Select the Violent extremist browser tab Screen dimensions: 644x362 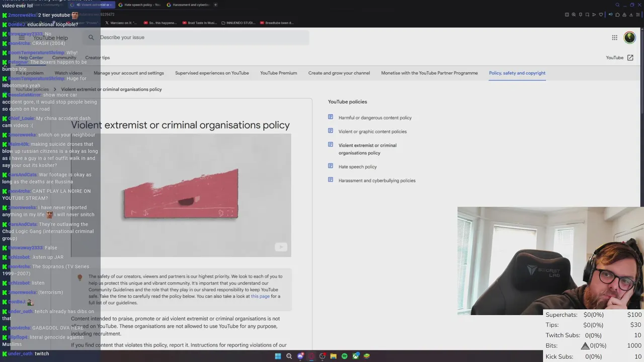[x=91, y=5]
